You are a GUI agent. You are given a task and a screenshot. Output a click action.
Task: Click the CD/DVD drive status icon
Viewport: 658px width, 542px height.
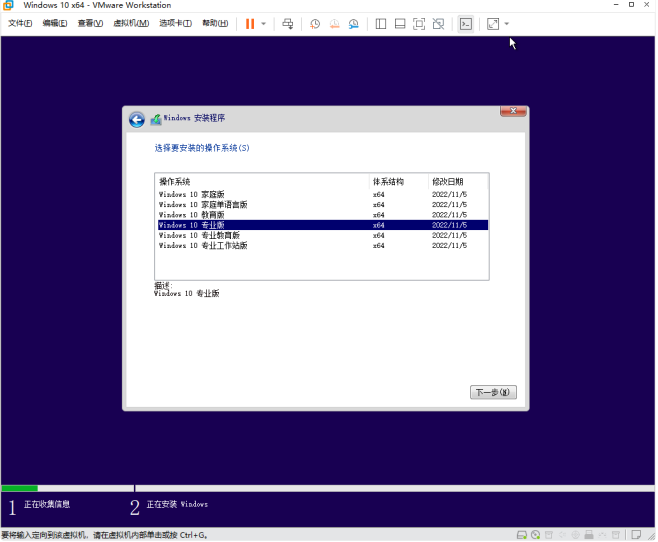click(535, 535)
